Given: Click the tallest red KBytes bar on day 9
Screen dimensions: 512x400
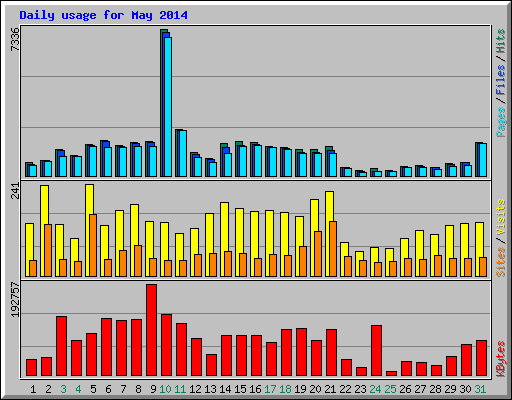Looking at the screenshot, I should point(152,330).
